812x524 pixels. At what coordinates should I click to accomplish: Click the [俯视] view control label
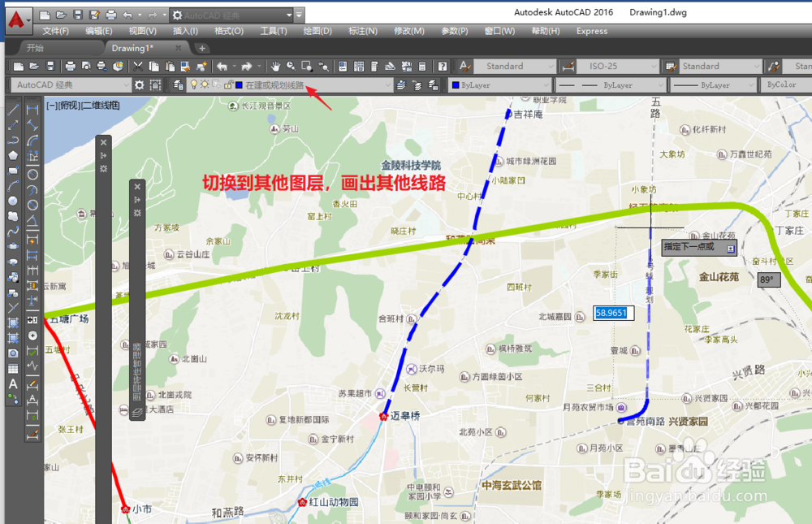(x=69, y=106)
